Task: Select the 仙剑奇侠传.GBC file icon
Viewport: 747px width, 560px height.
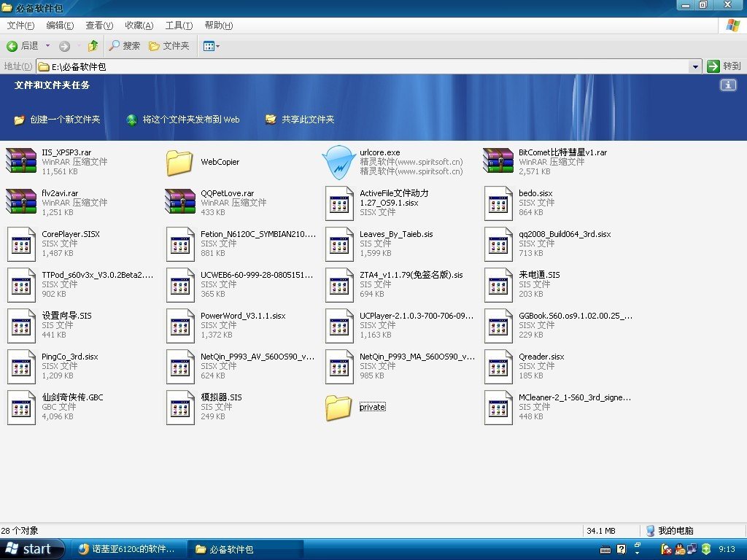Action: tap(20, 407)
